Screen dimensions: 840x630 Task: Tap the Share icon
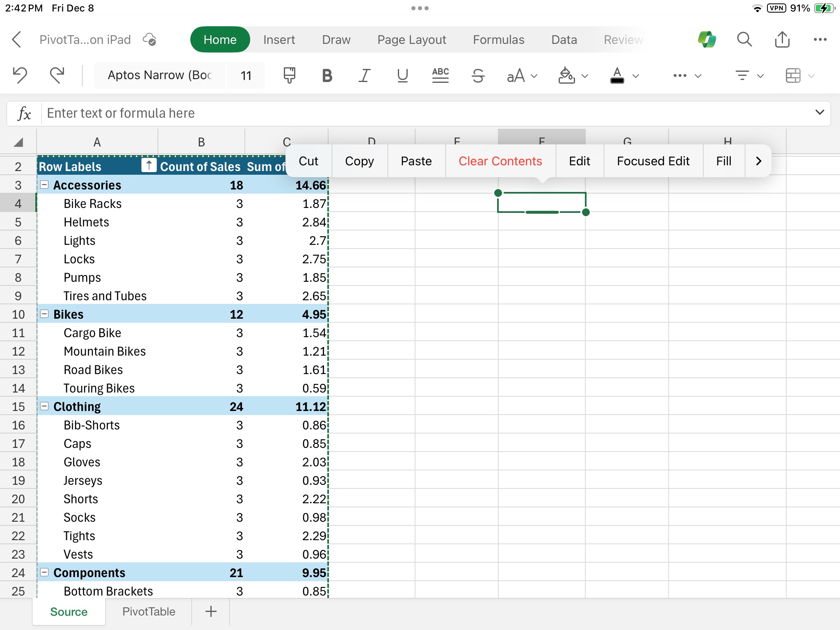782,39
